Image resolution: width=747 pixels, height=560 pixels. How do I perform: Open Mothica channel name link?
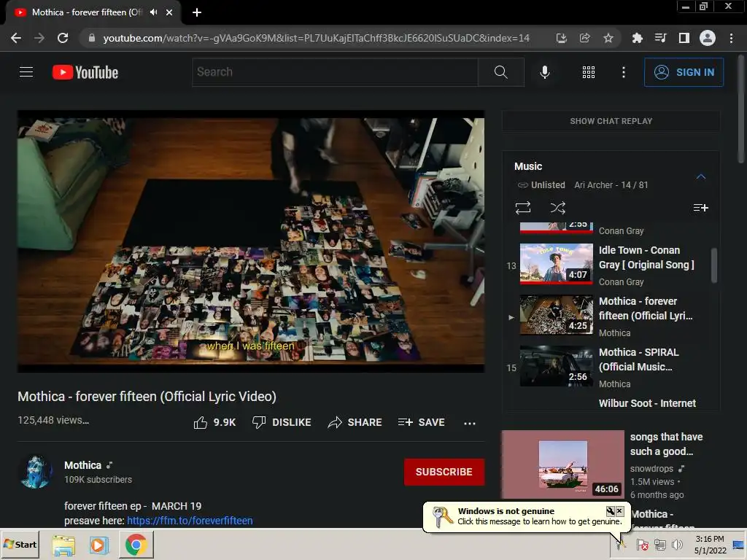(83, 465)
